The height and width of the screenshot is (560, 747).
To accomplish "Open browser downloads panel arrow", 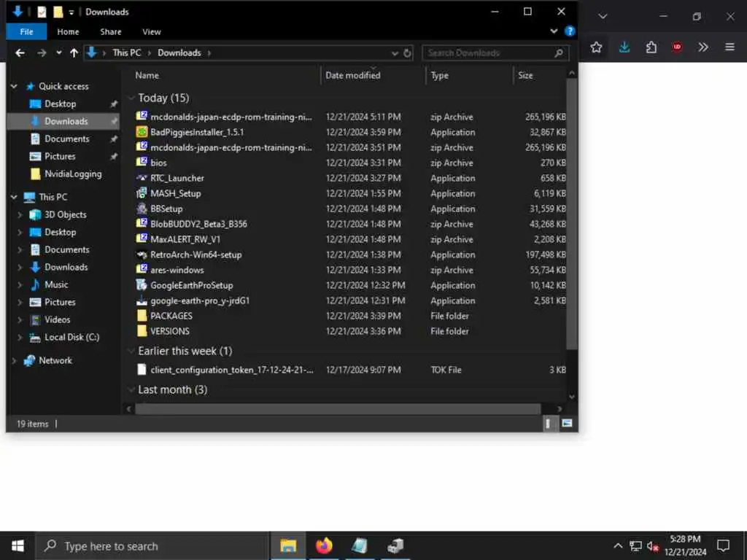I will click(x=624, y=47).
